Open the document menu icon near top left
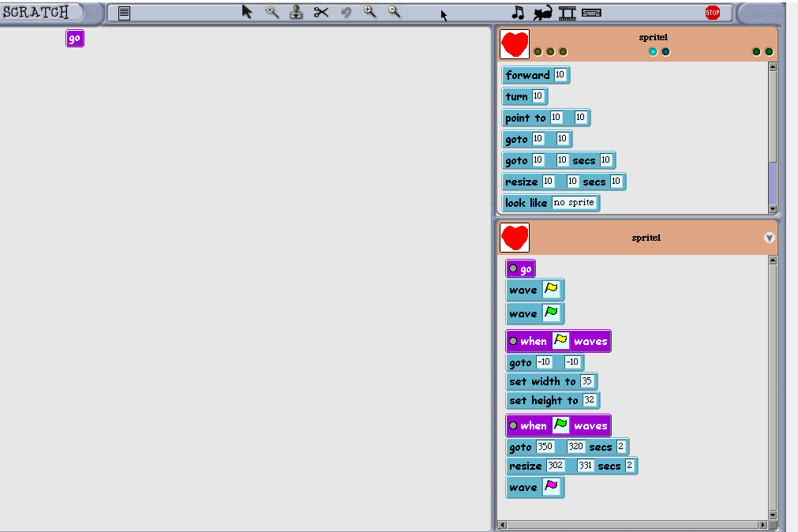The width and height of the screenshot is (798, 532). click(x=124, y=13)
